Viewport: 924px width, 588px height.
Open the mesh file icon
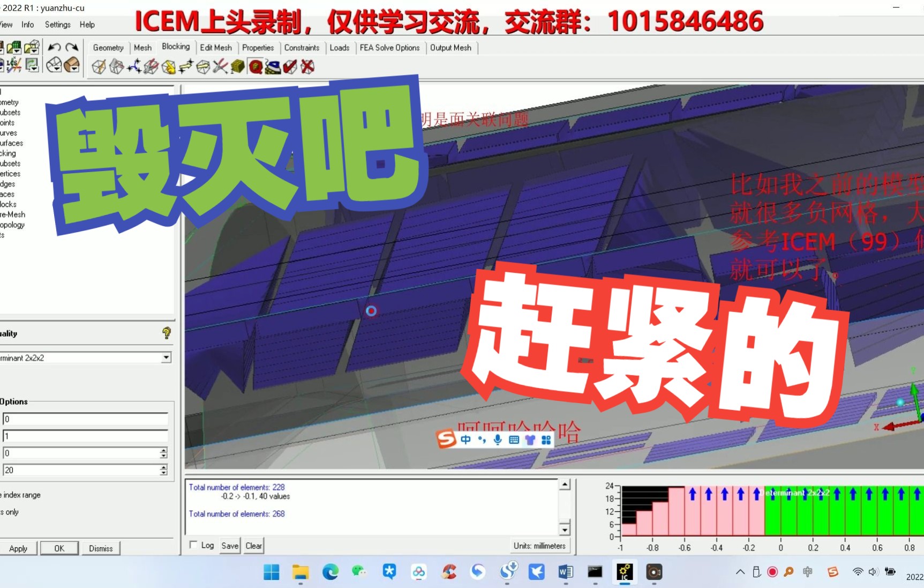click(x=14, y=47)
